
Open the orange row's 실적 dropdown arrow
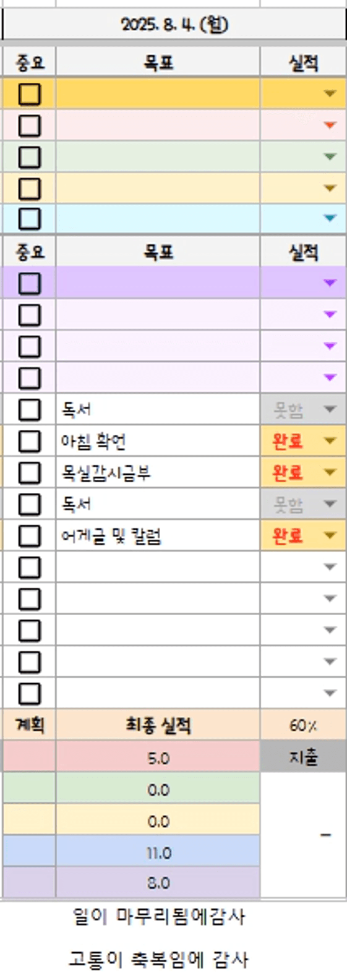[330, 93]
